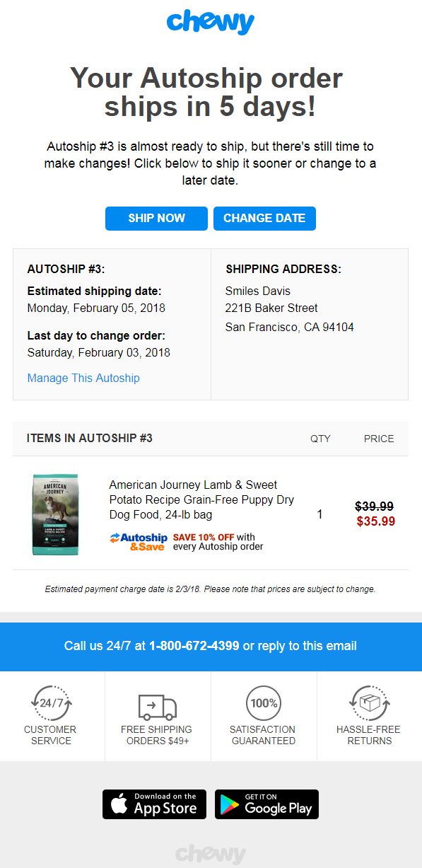Image resolution: width=422 pixels, height=868 pixels.
Task: Click the 24/7 customer service icon
Action: [51, 703]
